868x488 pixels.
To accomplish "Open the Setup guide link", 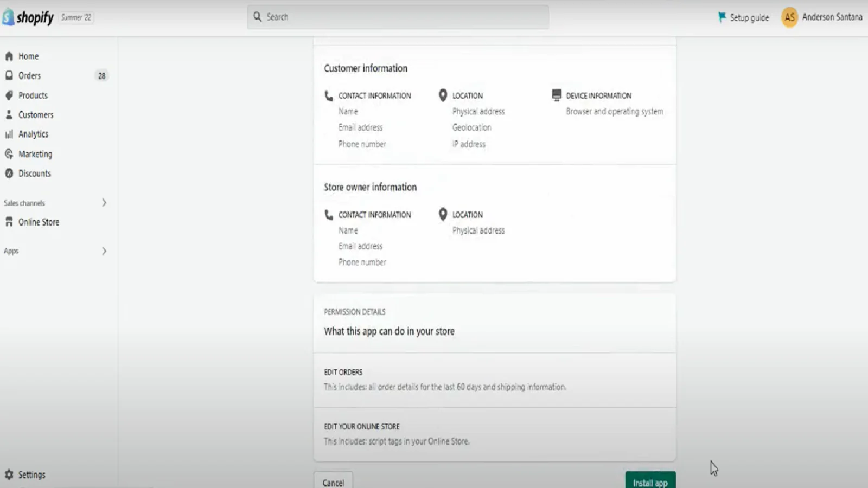I will click(743, 17).
